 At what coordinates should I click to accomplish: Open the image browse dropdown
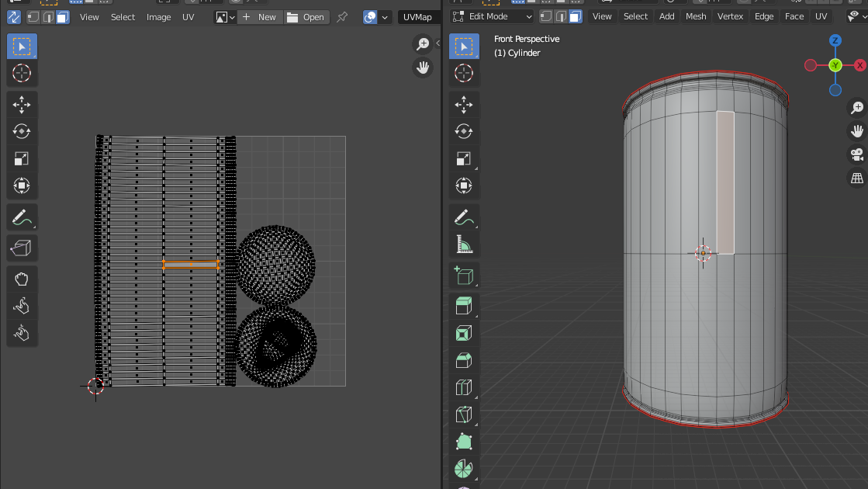(225, 17)
